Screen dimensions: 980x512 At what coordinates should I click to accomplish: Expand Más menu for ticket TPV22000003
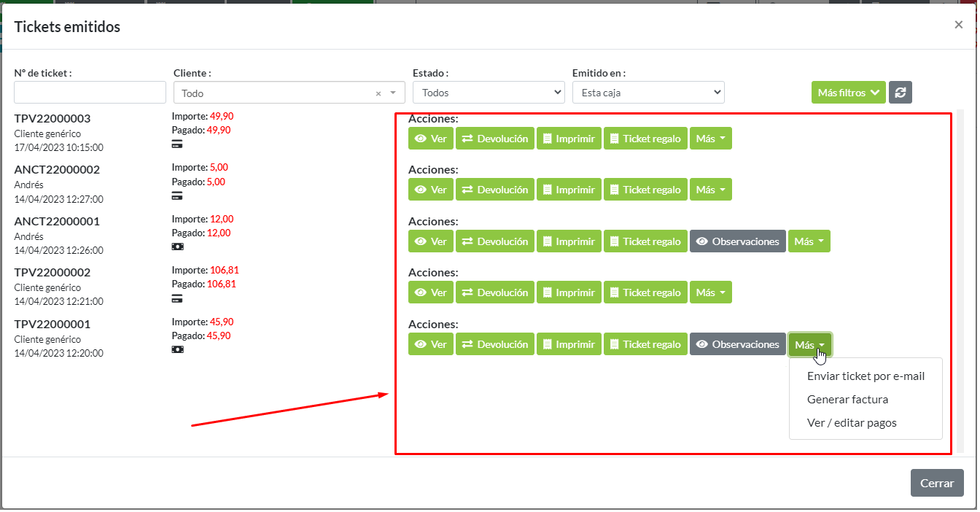coord(710,139)
